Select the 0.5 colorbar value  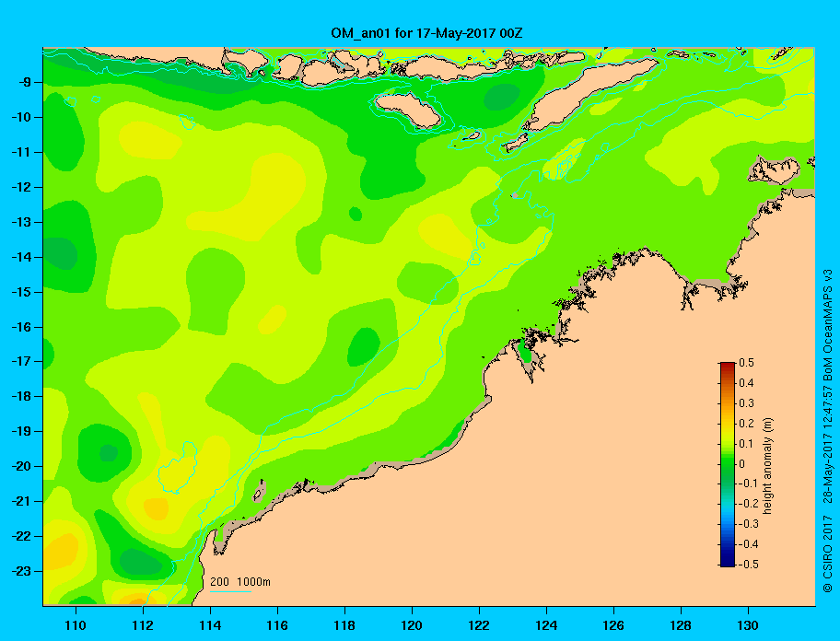(747, 363)
